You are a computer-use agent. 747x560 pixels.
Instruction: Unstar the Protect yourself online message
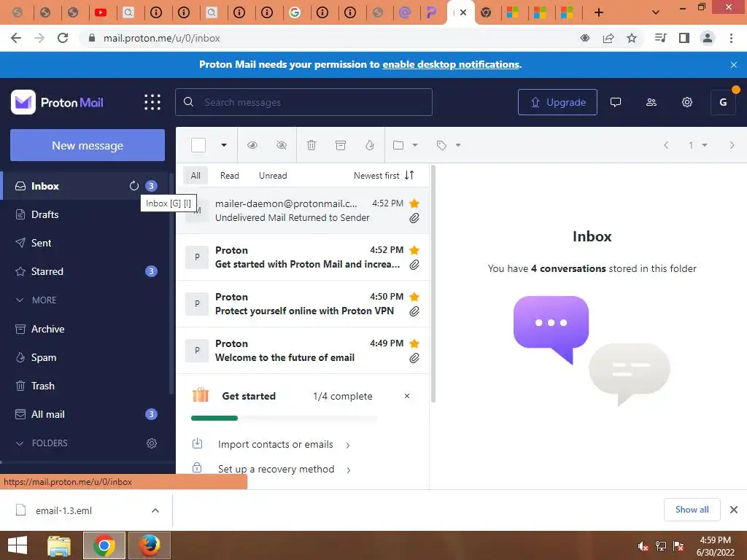[x=414, y=297]
